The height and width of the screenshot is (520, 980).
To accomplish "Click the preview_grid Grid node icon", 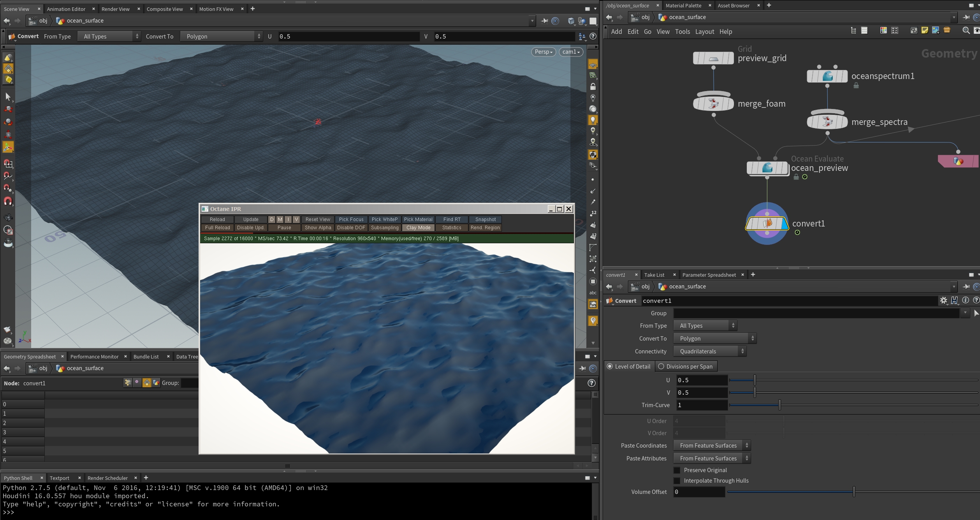I will 713,58.
